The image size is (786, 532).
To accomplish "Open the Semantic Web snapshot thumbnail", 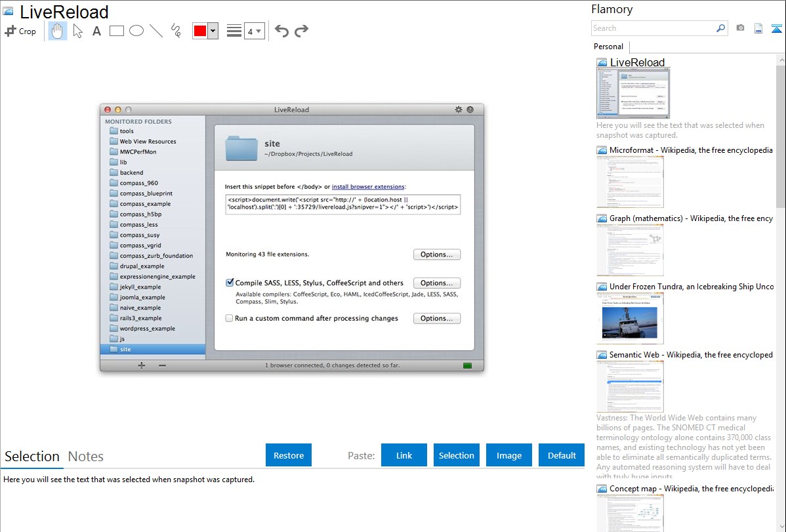I will pos(630,386).
